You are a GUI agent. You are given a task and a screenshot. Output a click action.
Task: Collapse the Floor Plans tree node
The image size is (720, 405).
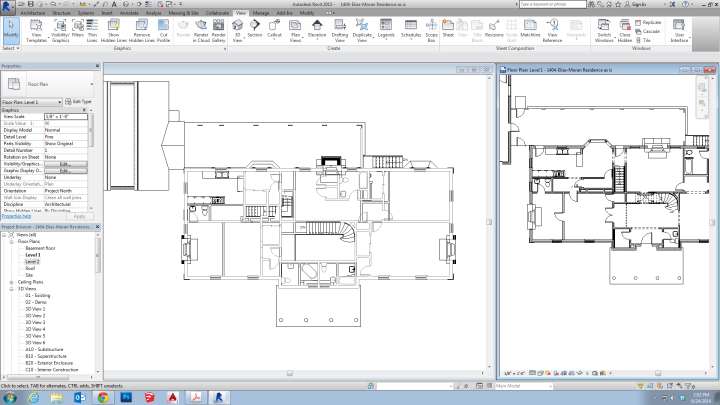11,241
